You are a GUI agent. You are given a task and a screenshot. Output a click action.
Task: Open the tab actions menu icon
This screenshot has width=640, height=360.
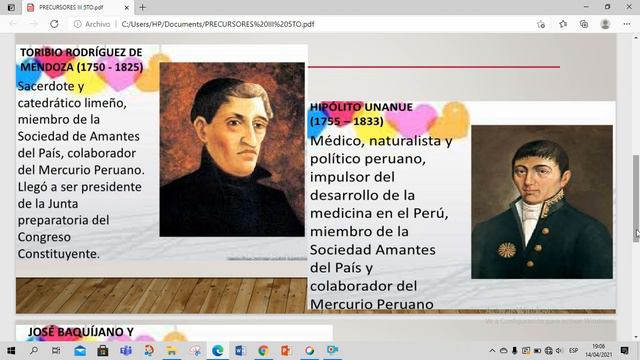[11, 7]
